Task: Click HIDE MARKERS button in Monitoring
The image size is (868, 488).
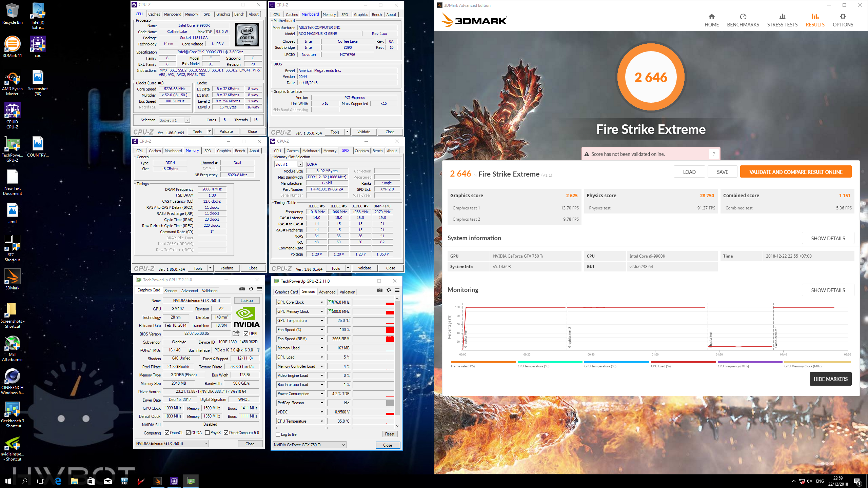Action: coord(830,379)
